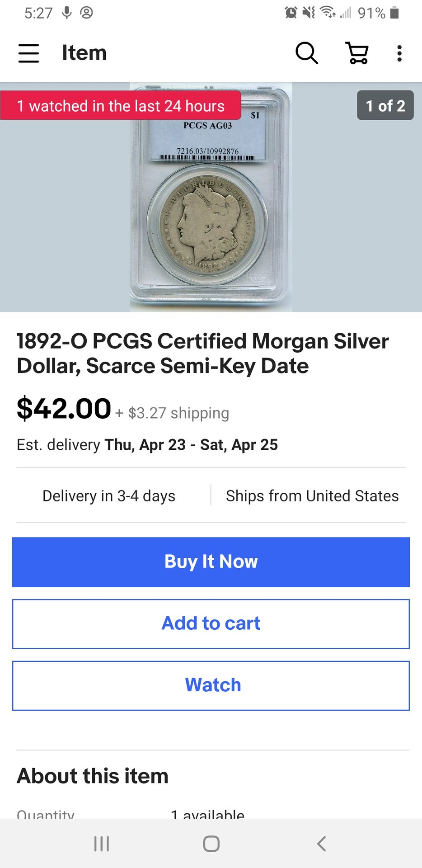Tap the Item page title
Image resolution: width=422 pixels, height=868 pixels.
(x=84, y=53)
